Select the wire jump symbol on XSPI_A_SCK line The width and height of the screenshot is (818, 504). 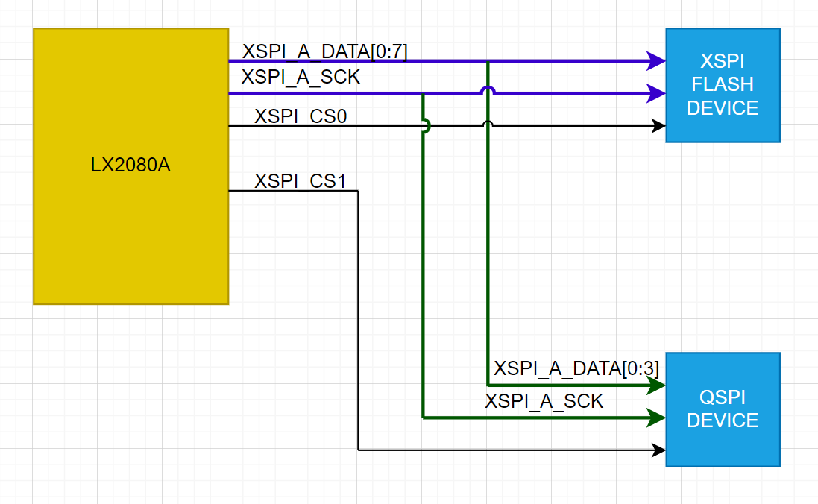point(488,87)
